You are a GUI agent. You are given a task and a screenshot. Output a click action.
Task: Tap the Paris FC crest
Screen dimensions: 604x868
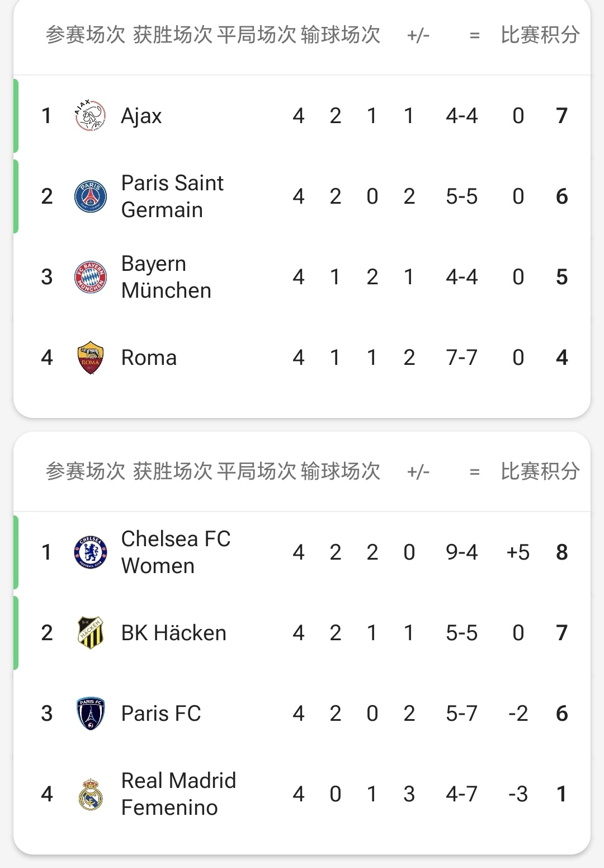90,714
